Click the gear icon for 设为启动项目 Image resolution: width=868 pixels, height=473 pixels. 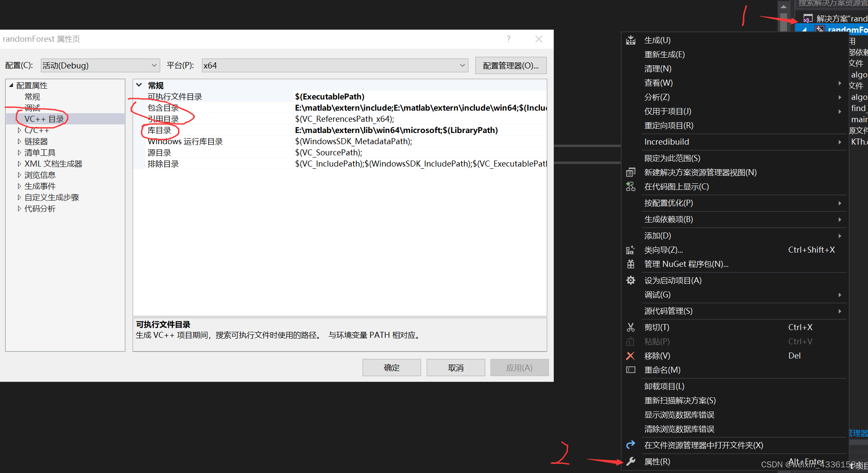[x=631, y=281]
